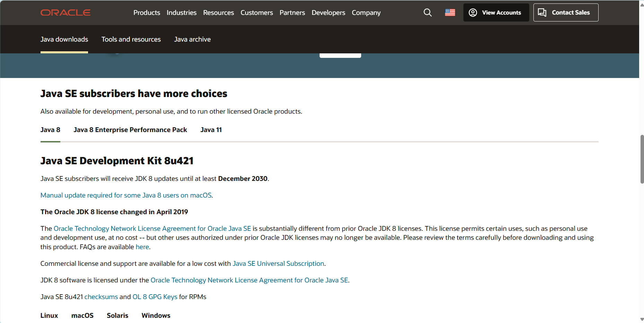644x323 pixels.
Task: Select Java 8 Enterprise Performance Pack tab
Action: coord(130,130)
